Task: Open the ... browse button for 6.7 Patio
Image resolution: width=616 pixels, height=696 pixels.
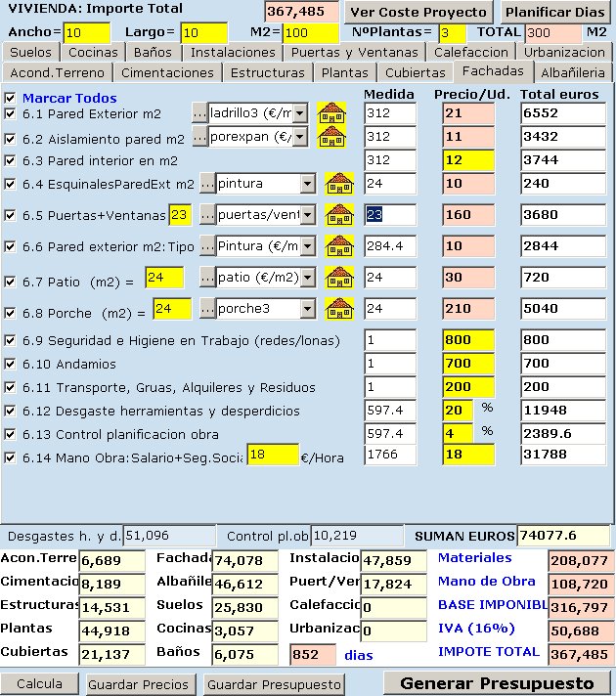Action: (x=207, y=278)
